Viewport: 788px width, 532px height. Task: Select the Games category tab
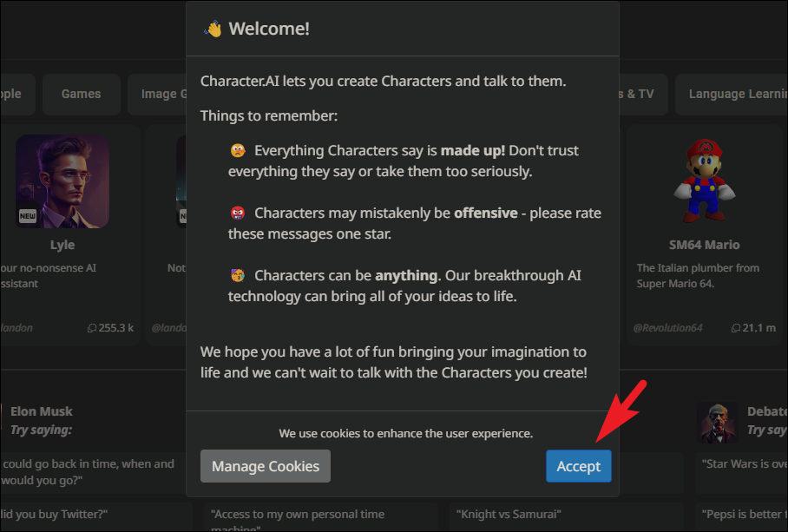pyautogui.click(x=81, y=94)
